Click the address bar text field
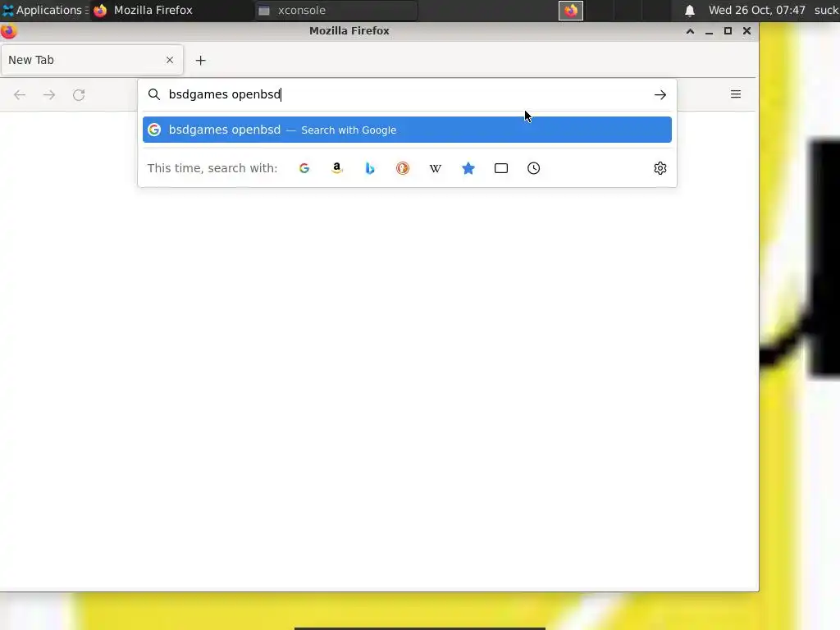This screenshot has height=630, width=840. (x=407, y=94)
